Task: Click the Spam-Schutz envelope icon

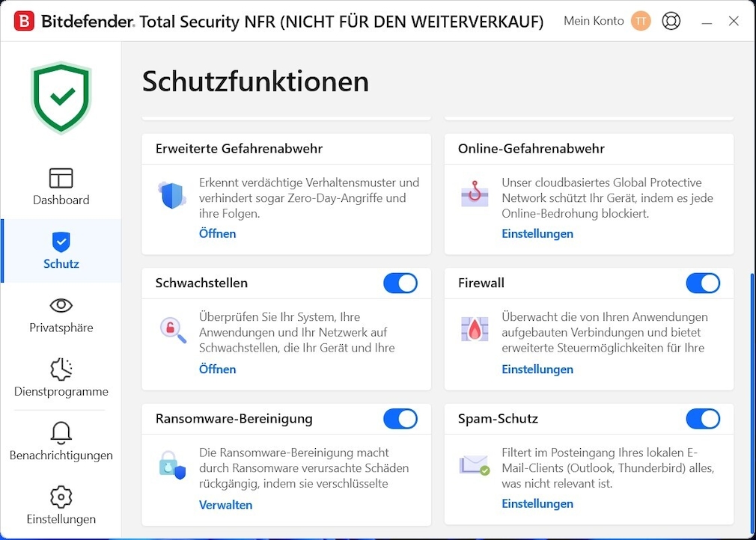Action: tap(475, 464)
